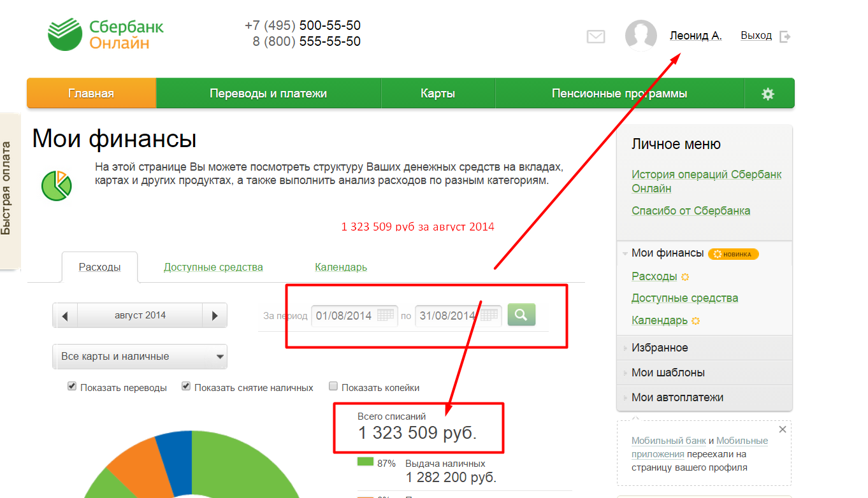The width and height of the screenshot is (868, 498).
Task: Open Все карты и наличные dropdown
Action: [140, 357]
